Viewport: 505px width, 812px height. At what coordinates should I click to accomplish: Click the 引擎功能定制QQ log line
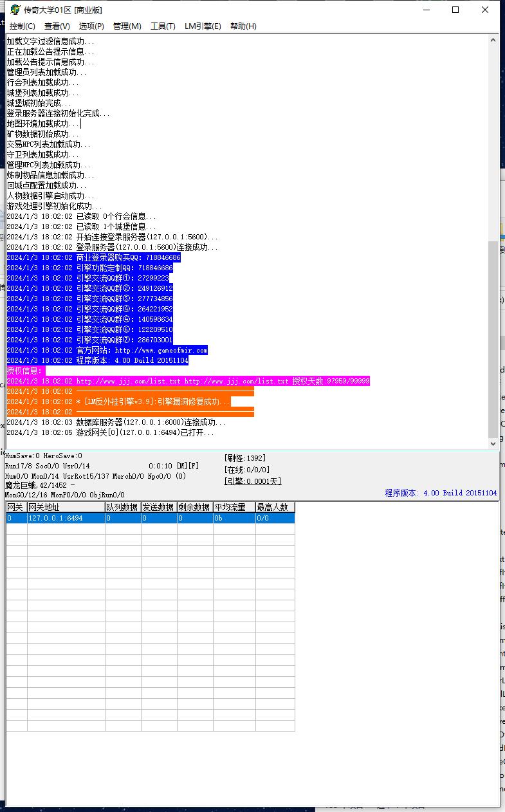pos(90,268)
